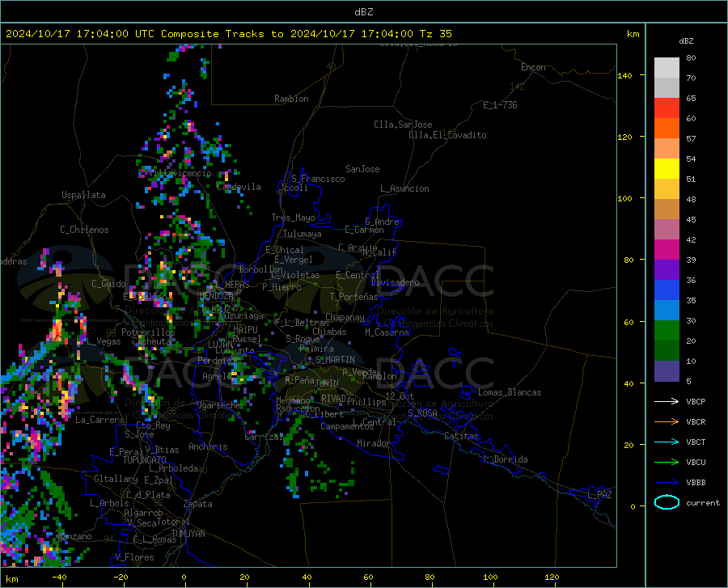
Task: Click the 'E_1-736' label on map
Action: click(x=500, y=105)
